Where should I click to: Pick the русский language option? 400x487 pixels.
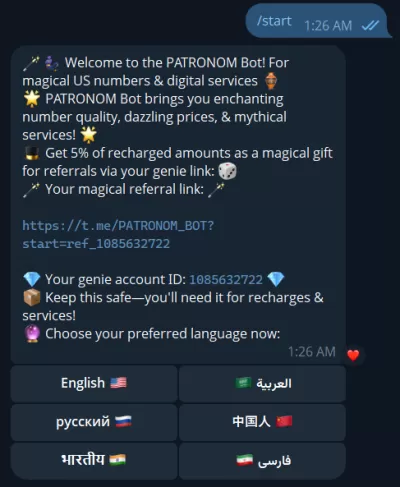pos(94,422)
